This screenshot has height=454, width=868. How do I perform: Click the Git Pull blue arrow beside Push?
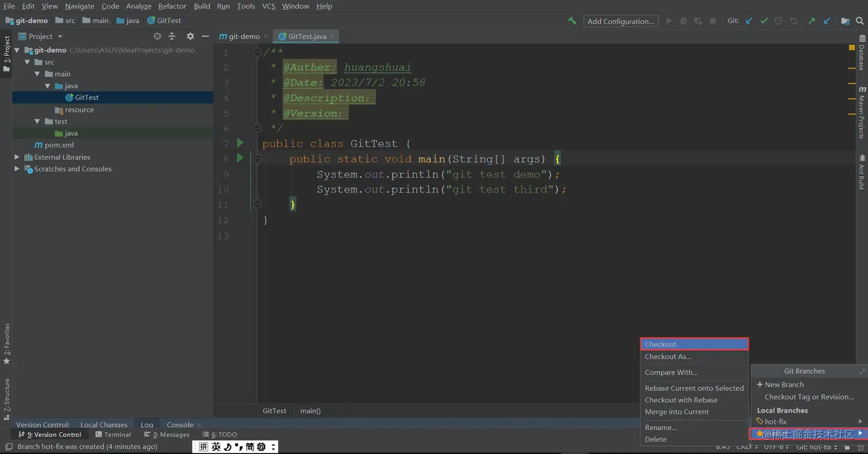(x=827, y=21)
